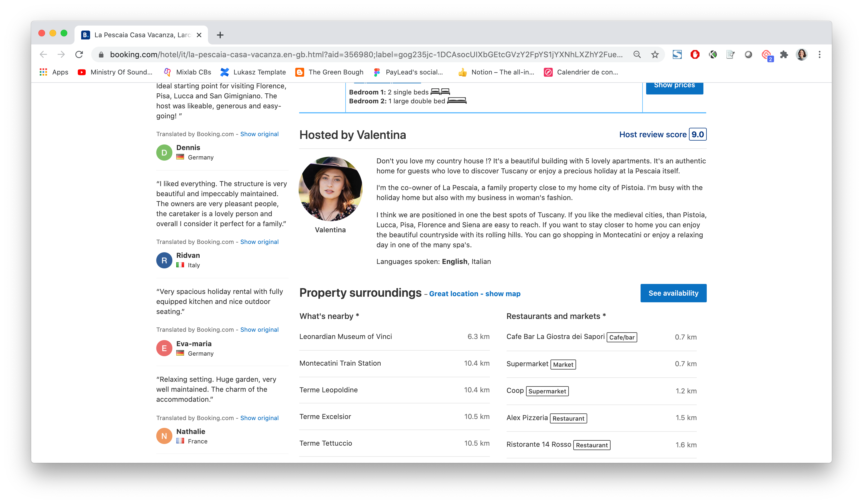863x504 pixels.
Task: Open the green-black circular extension icon
Action: (713, 54)
